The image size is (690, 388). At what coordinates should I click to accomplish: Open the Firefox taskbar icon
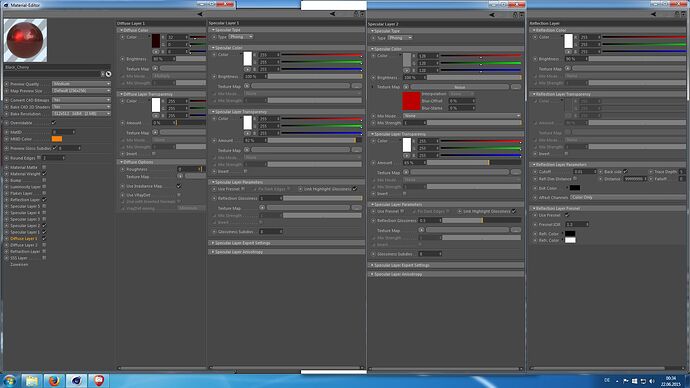pyautogui.click(x=54, y=381)
